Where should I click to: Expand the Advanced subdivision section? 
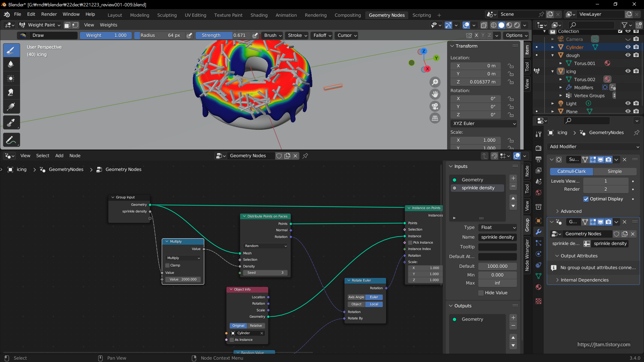click(571, 211)
